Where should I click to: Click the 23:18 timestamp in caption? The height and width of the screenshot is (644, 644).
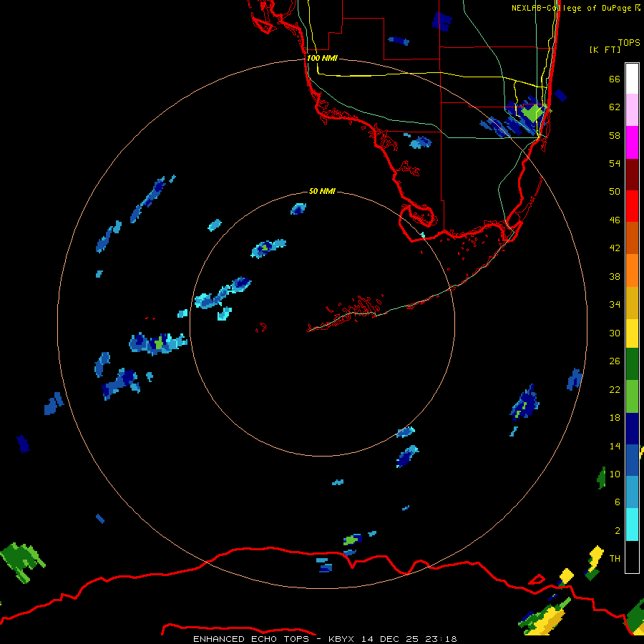pyautogui.click(x=441, y=639)
